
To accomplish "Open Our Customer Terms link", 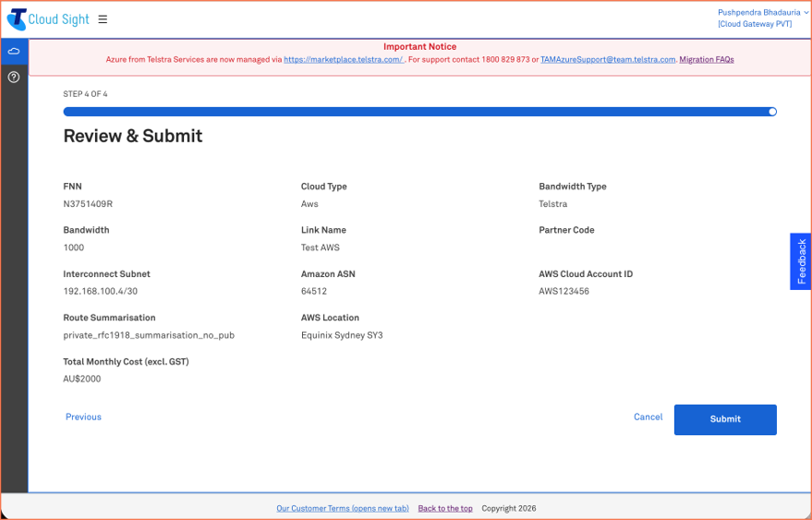I will pyautogui.click(x=343, y=509).
